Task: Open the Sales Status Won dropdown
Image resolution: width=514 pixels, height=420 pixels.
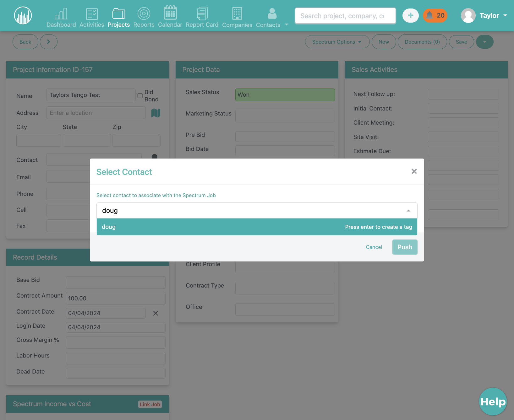Action: pos(285,95)
